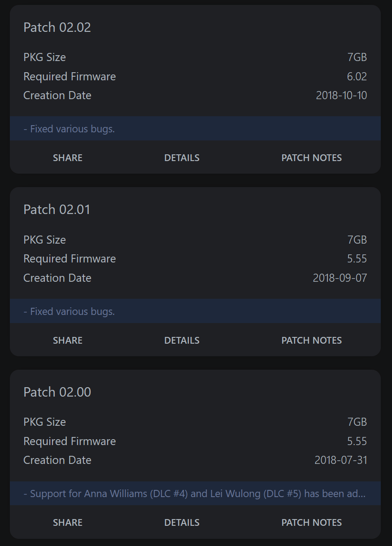Image resolution: width=392 pixels, height=546 pixels.
Task: Expand the Anna Williams DLC note preview
Action: (x=195, y=494)
